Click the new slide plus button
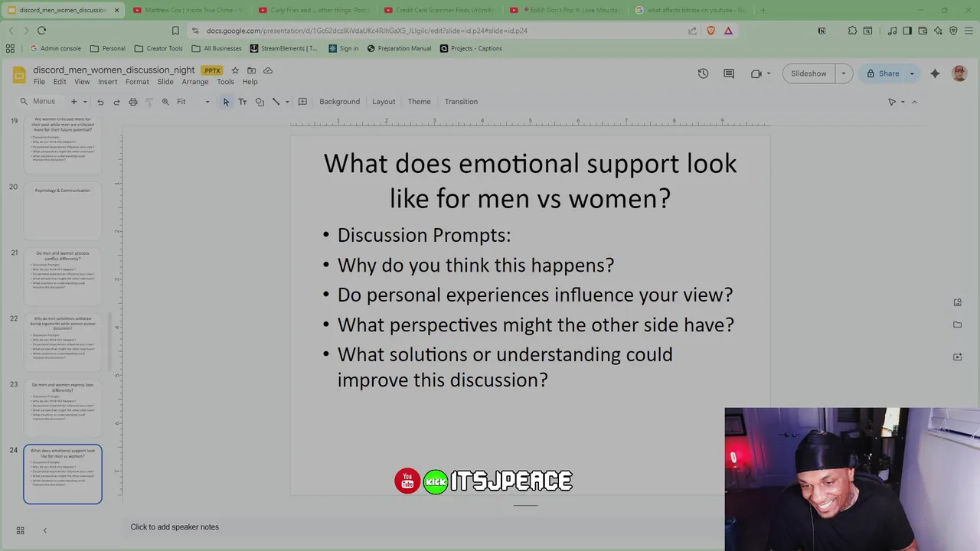 (73, 102)
